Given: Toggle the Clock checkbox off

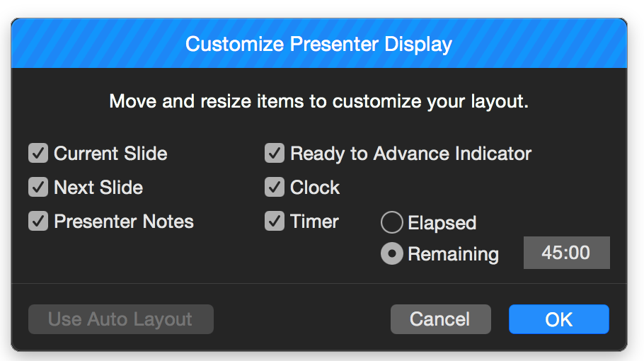Looking at the screenshot, I should tap(275, 188).
